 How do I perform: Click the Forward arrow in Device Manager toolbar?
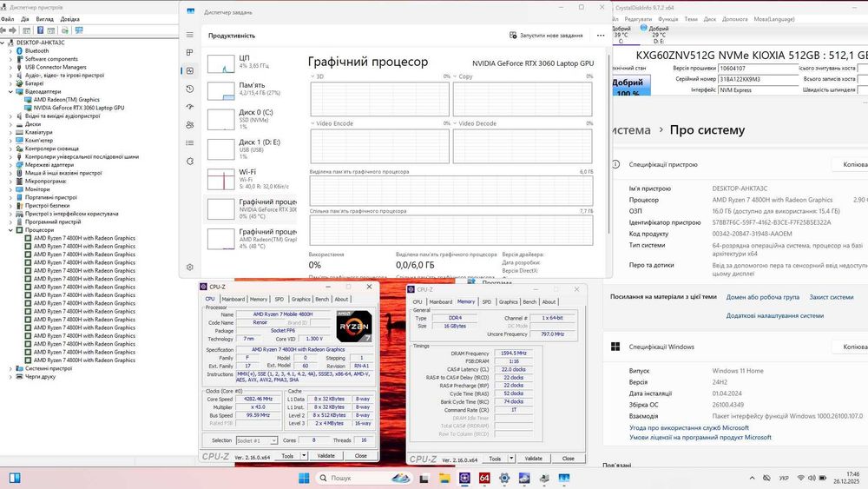coord(13,30)
